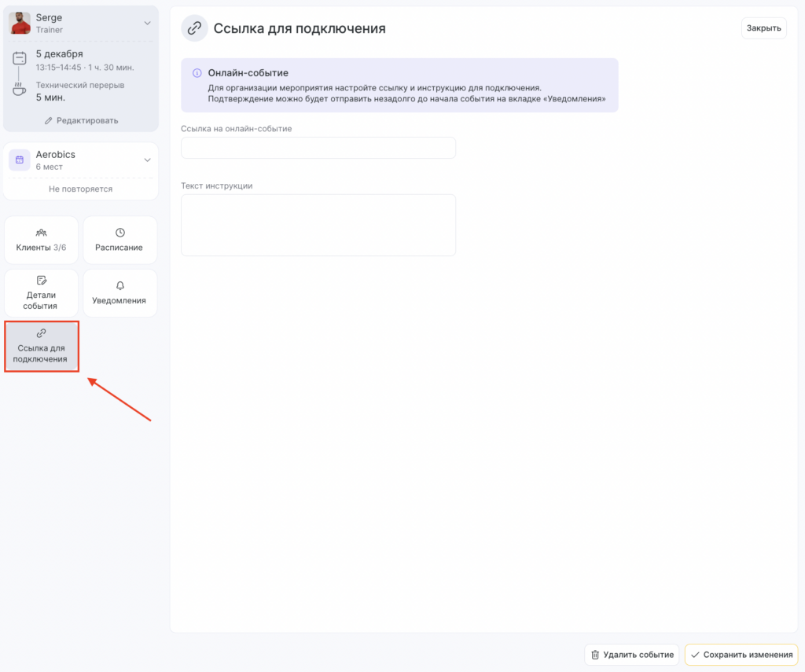The image size is (805, 672).
Task: Open the Клиенты 3/6 tab
Action: click(x=42, y=241)
